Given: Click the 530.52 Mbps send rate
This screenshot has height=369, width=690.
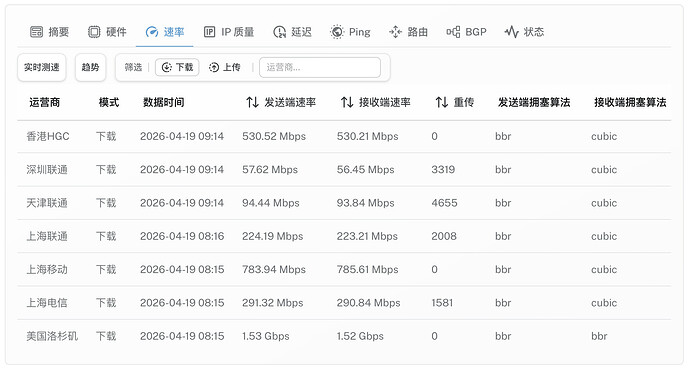Looking at the screenshot, I should 274,136.
